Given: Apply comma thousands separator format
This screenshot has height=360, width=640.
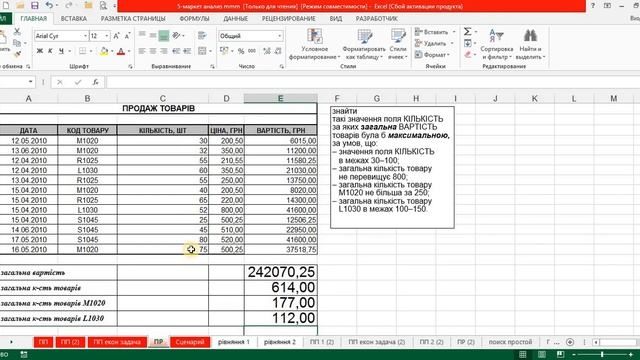Looking at the screenshot, I should click(x=252, y=51).
